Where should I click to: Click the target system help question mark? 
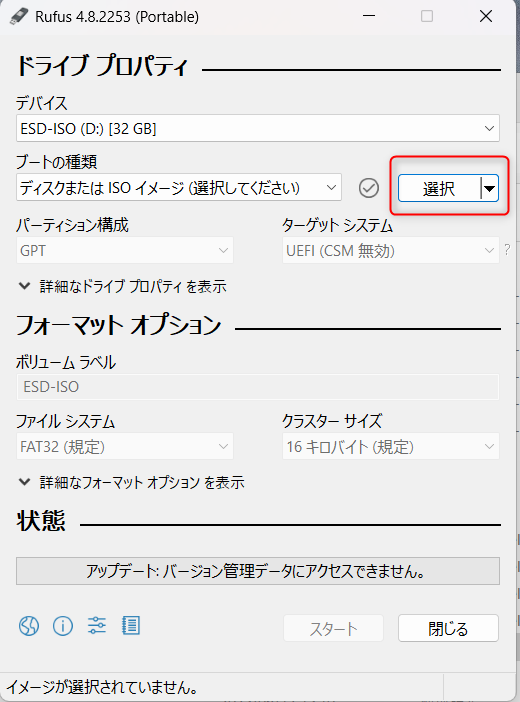(x=507, y=249)
